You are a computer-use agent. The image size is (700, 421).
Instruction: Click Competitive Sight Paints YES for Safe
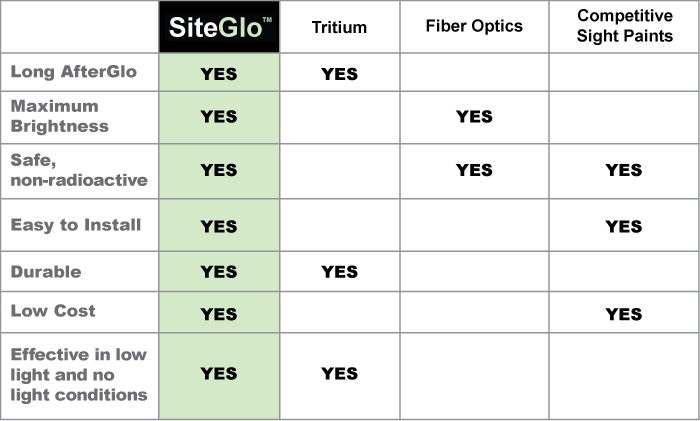coord(624,170)
